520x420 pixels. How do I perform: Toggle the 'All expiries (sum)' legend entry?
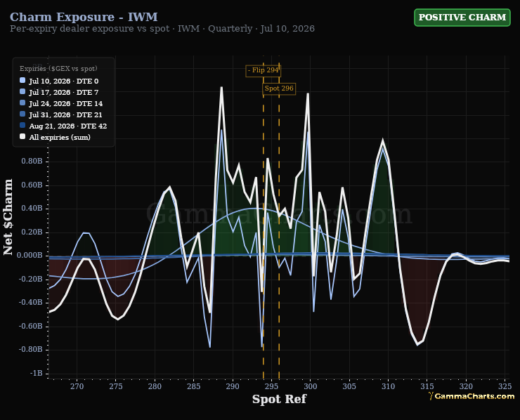pos(55,137)
